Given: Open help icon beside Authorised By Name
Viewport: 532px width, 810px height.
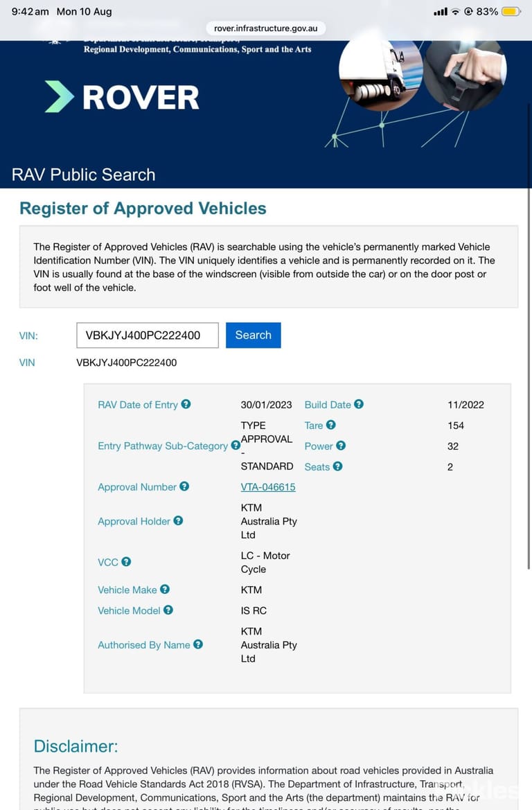Looking at the screenshot, I should [198, 644].
